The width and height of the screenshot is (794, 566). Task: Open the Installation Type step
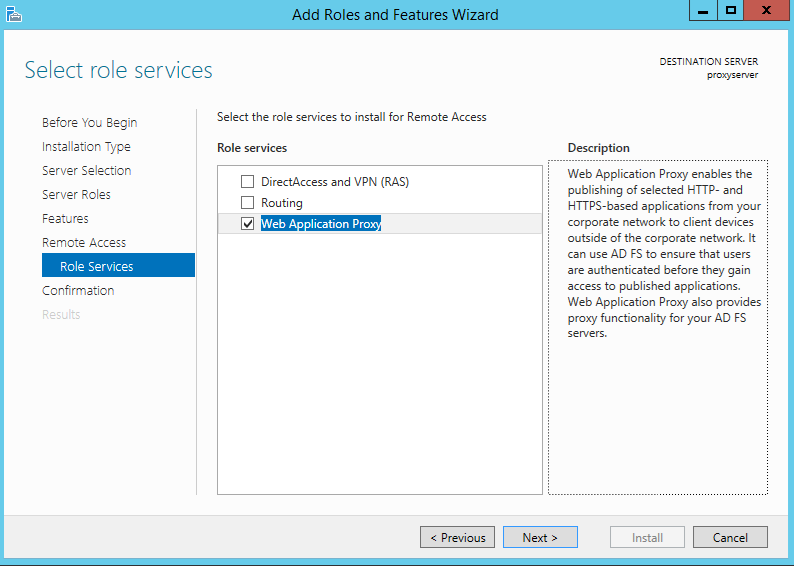pos(86,147)
